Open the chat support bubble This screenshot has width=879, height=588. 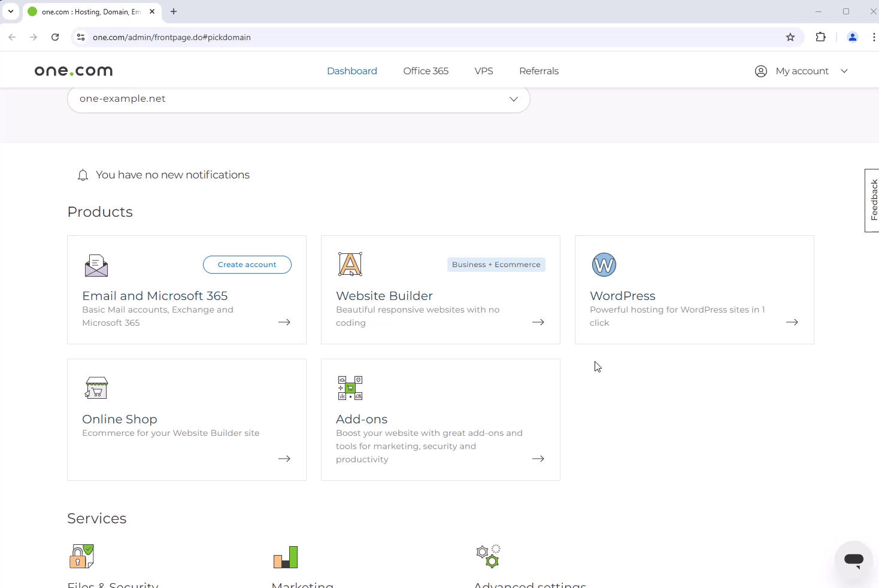click(x=854, y=560)
